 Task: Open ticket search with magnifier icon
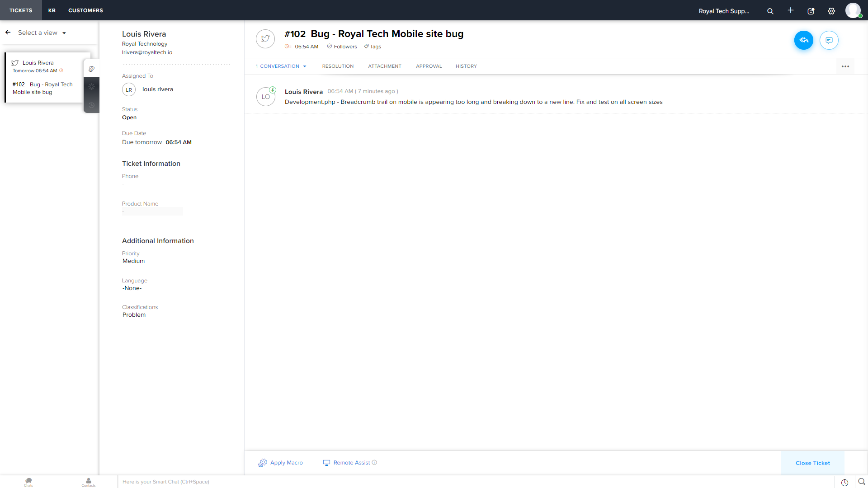click(770, 11)
